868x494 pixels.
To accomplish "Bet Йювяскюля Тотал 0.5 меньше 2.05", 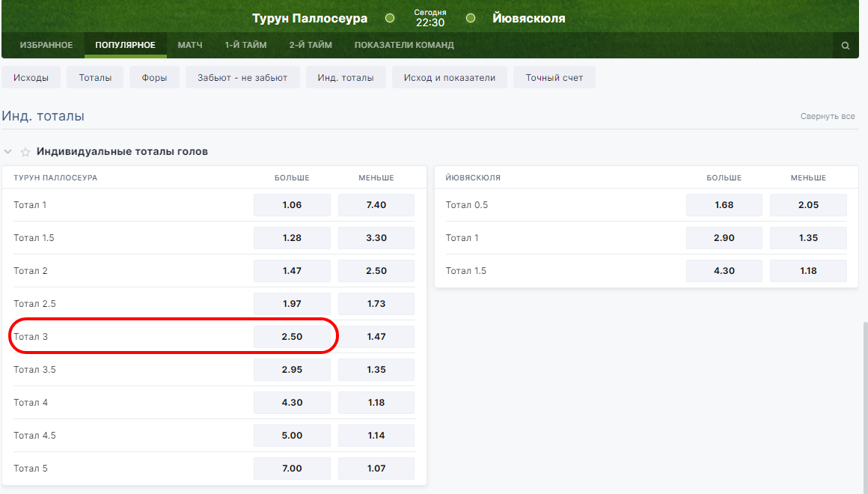I will coord(808,205).
